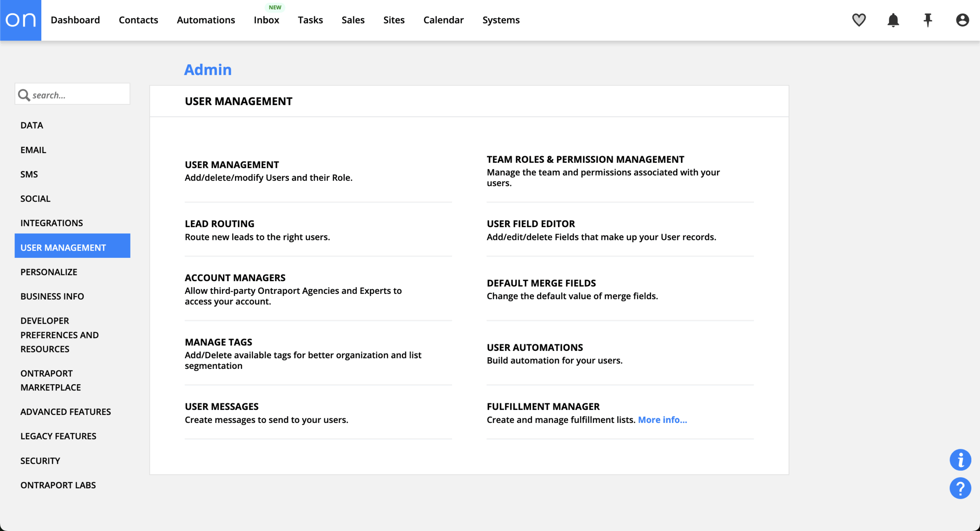Open DEVELOPER PREFERENCES AND RESOURCES sidebar item
The image size is (980, 531).
click(x=59, y=335)
